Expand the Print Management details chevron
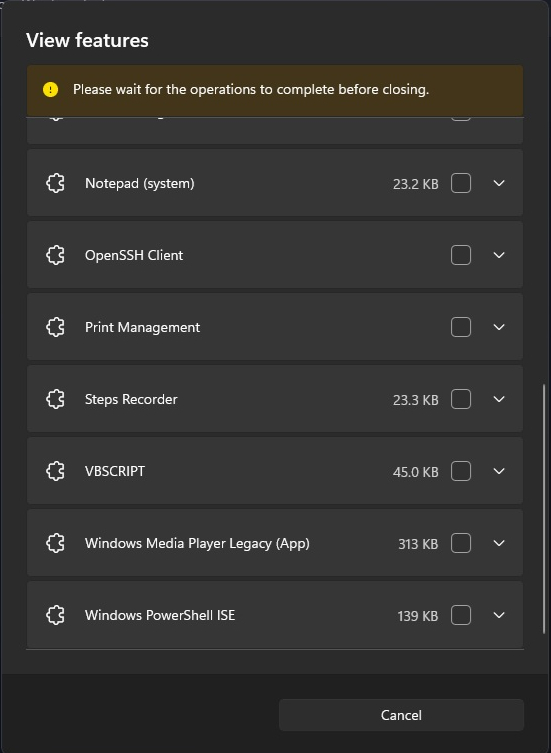 click(x=499, y=327)
